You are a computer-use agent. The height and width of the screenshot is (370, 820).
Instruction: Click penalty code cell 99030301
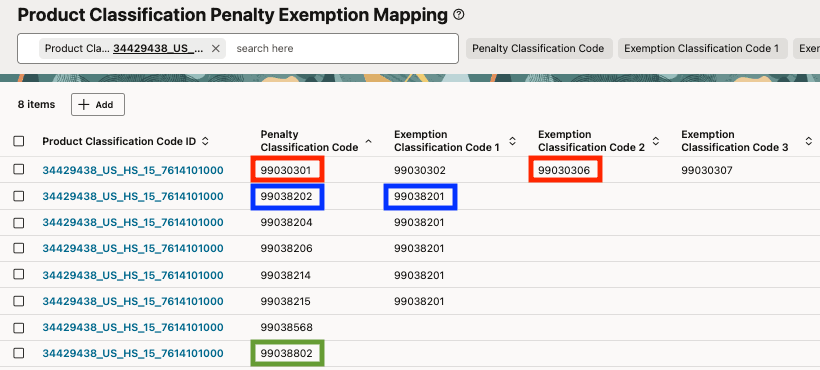pos(287,170)
